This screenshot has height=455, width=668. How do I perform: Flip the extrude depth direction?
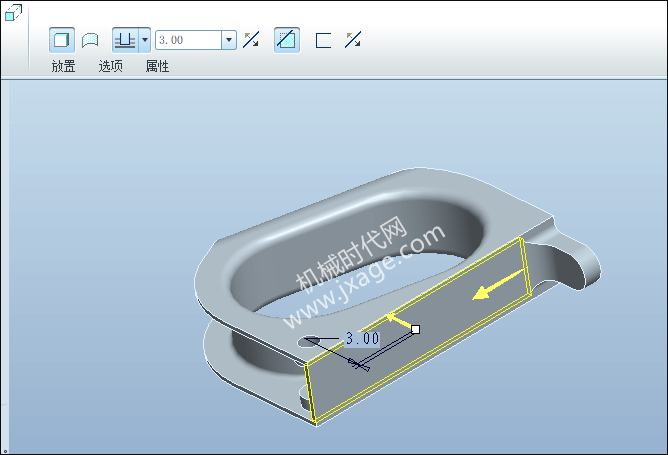pyautogui.click(x=251, y=40)
